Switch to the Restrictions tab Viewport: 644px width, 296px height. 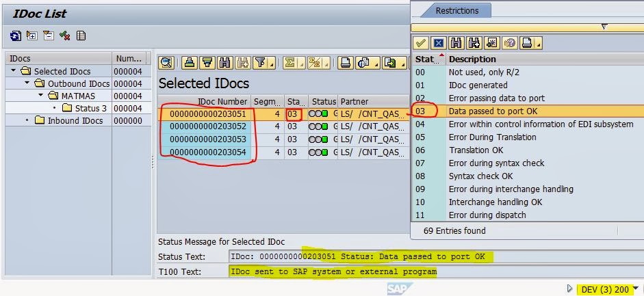click(456, 11)
